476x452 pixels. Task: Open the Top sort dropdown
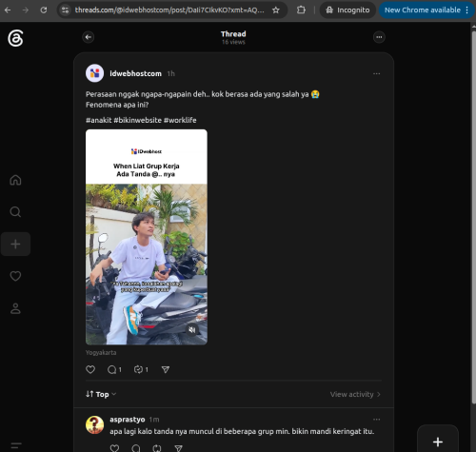101,394
